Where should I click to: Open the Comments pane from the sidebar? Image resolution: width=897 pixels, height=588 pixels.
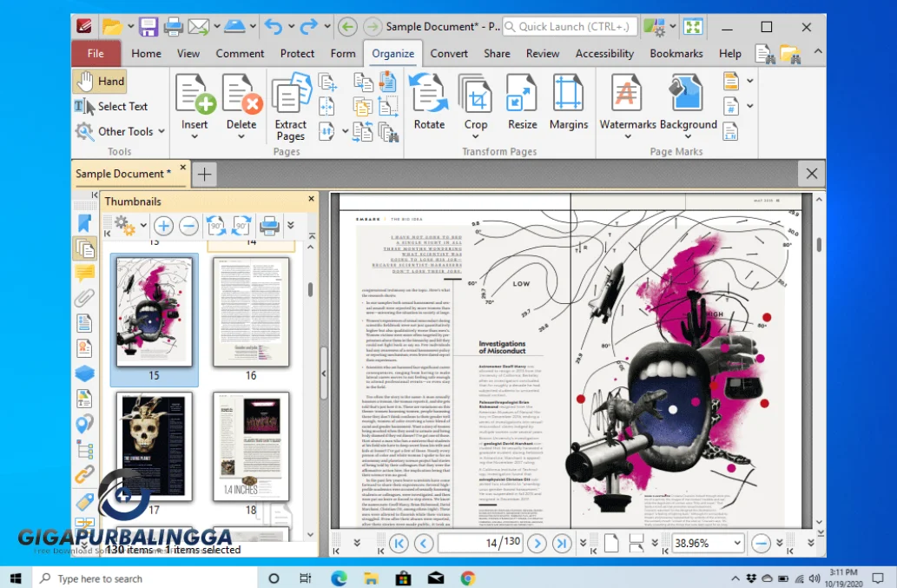(85, 273)
